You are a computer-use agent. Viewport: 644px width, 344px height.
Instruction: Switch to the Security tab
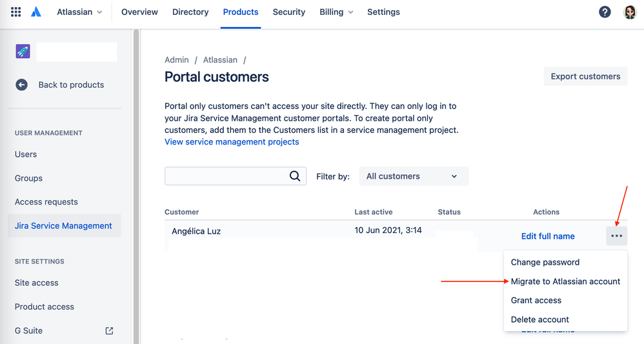(x=288, y=12)
